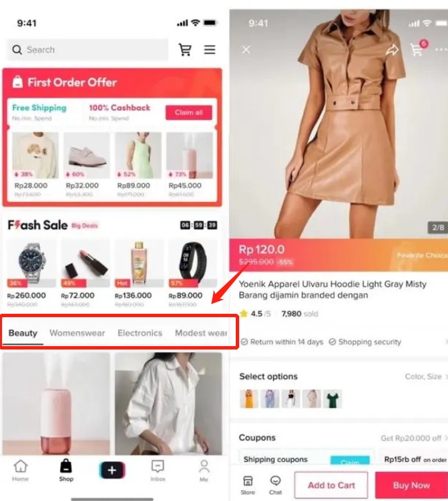
Task: Open the cart with red badge
Action: 418,48
